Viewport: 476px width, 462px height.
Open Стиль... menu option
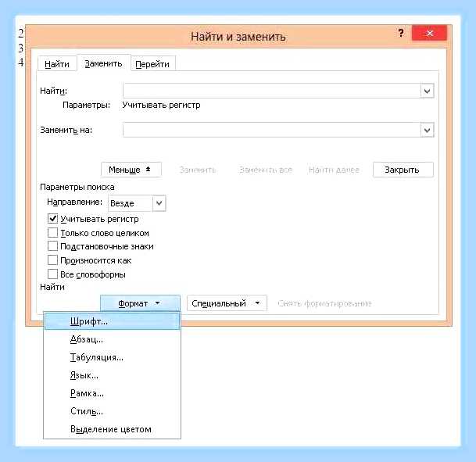click(113, 411)
